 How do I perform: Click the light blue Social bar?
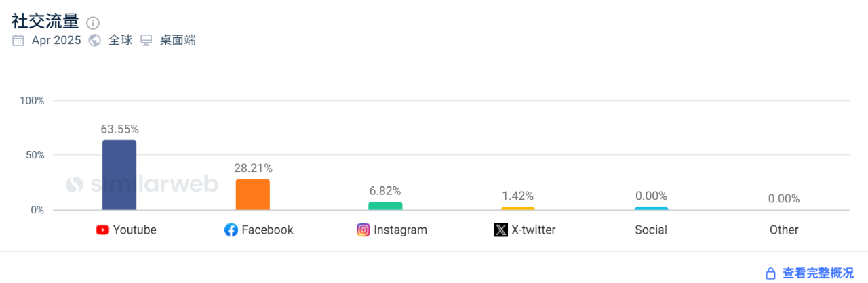click(651, 209)
